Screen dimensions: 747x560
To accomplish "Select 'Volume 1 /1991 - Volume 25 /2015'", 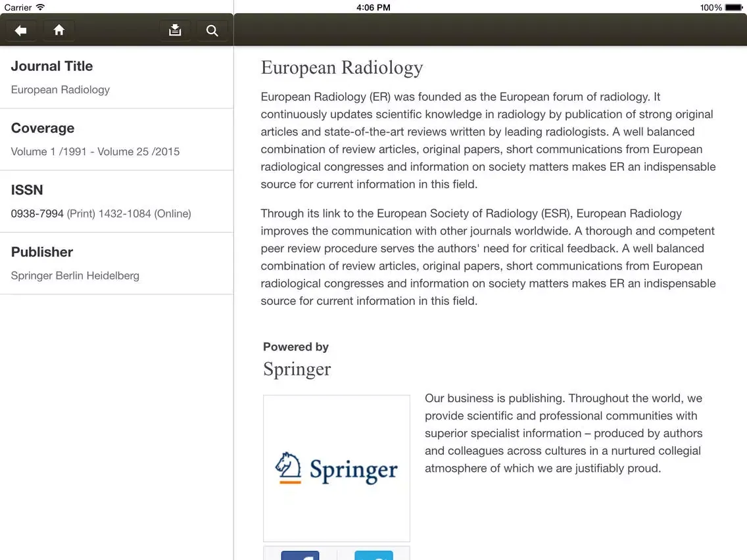I will coord(95,151).
